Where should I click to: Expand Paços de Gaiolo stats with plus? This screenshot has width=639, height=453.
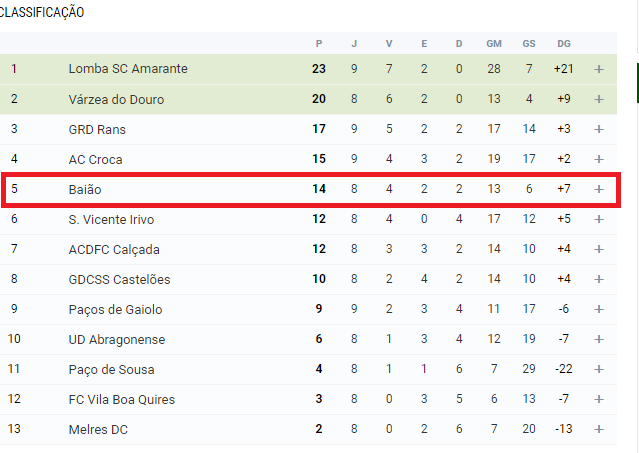[599, 310]
